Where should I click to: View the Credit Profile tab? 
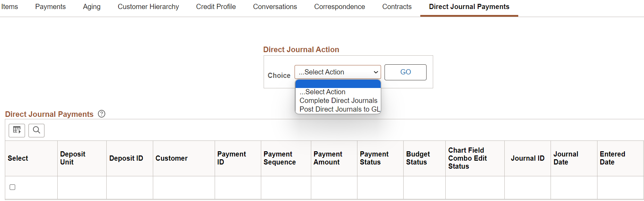[216, 7]
